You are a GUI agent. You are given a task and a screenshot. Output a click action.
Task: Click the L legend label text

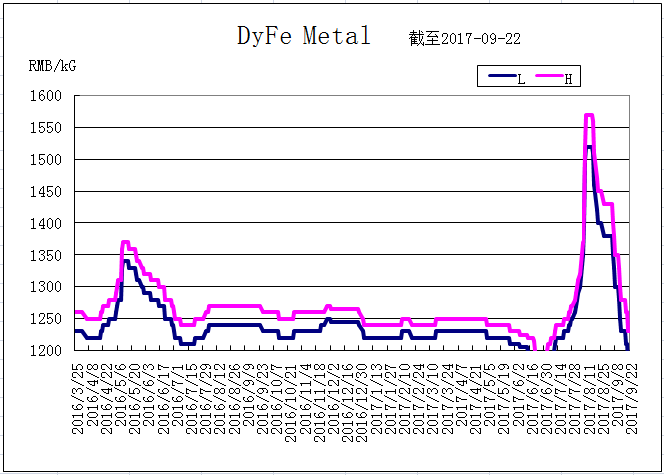coord(521,79)
